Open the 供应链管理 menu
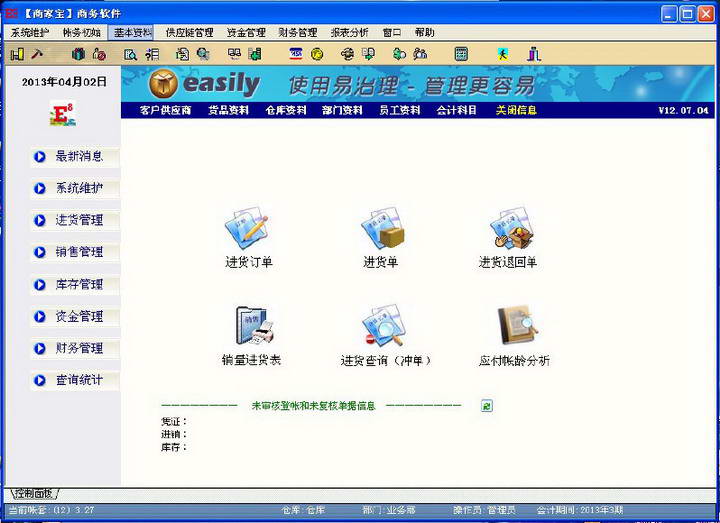The height and width of the screenshot is (523, 720). point(190,33)
